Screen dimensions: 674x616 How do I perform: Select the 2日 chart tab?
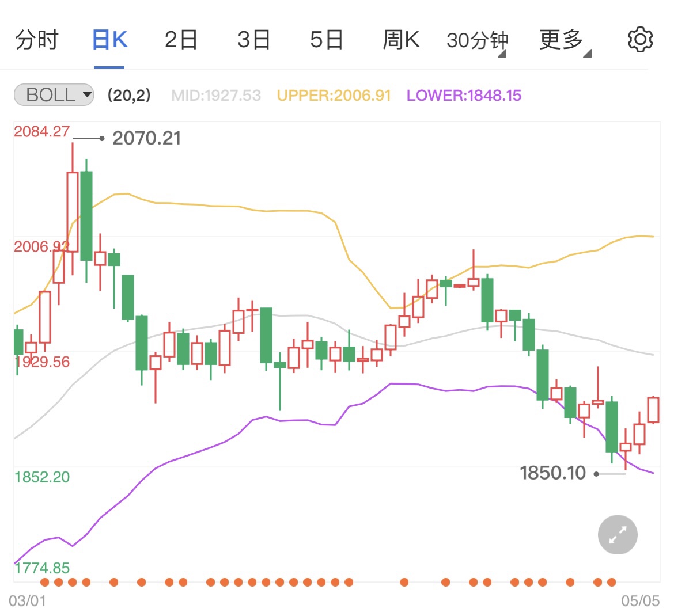[181, 39]
